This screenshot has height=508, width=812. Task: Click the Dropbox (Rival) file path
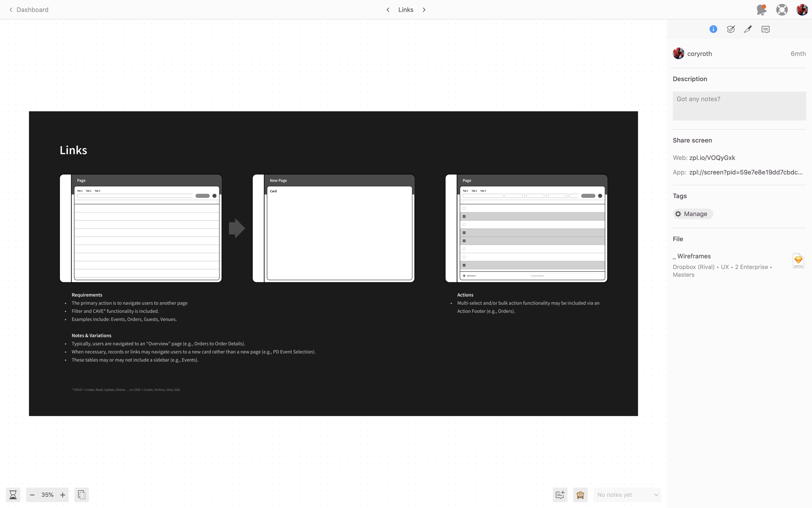[x=722, y=271]
